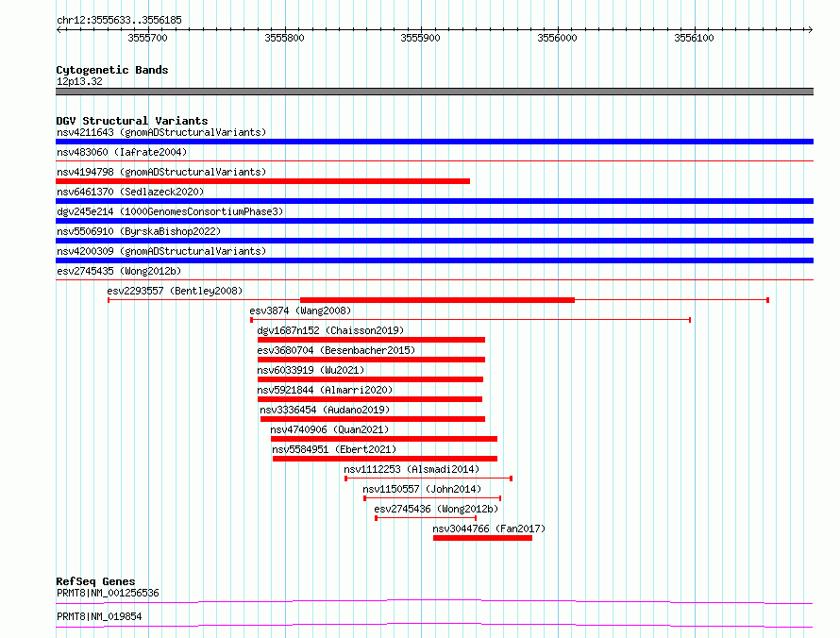The image size is (840, 638).
Task: Click the PRMT8|NM_001256536 gene label
Action: 108,593
